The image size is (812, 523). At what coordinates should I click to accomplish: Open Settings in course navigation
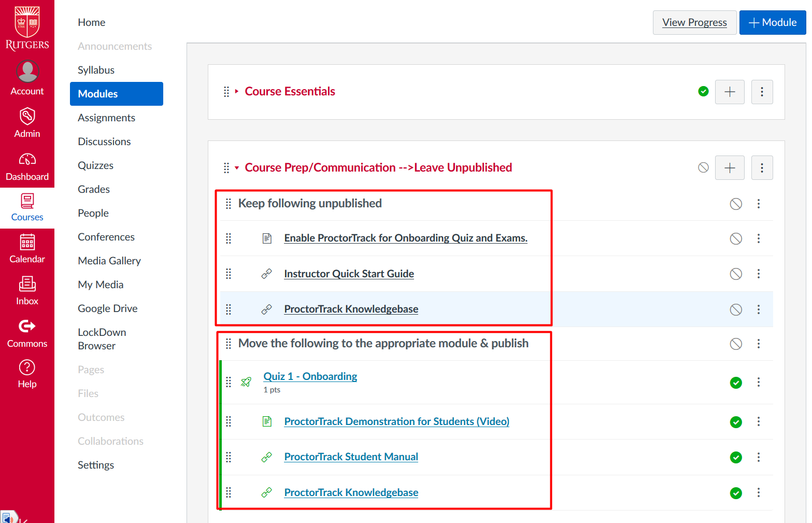(x=96, y=465)
